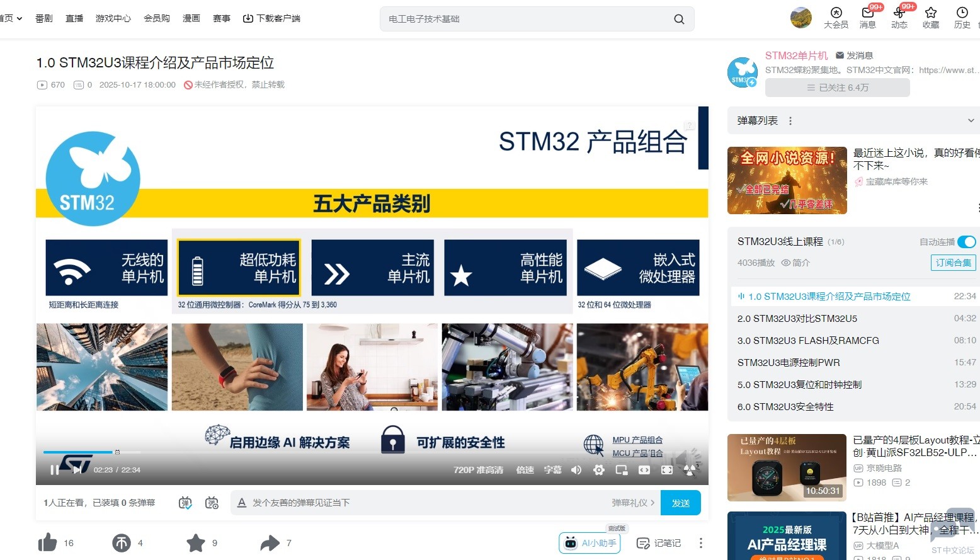Image resolution: width=980 pixels, height=560 pixels.
Task: Give a coin to the video
Action: click(x=122, y=543)
